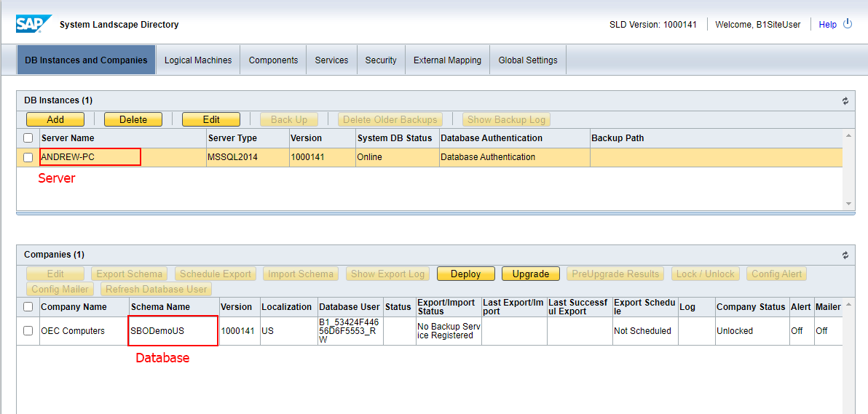This screenshot has width=868, height=414.
Task: Start the company Upgrade
Action: tap(530, 274)
